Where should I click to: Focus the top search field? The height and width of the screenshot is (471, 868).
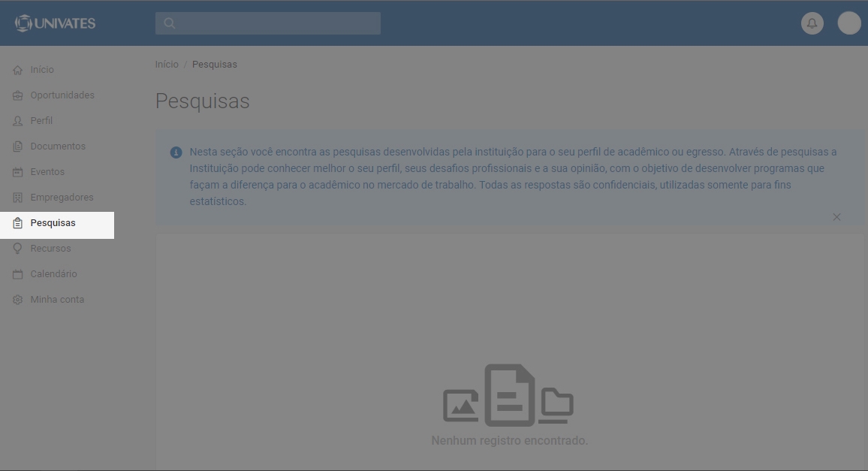(278, 23)
